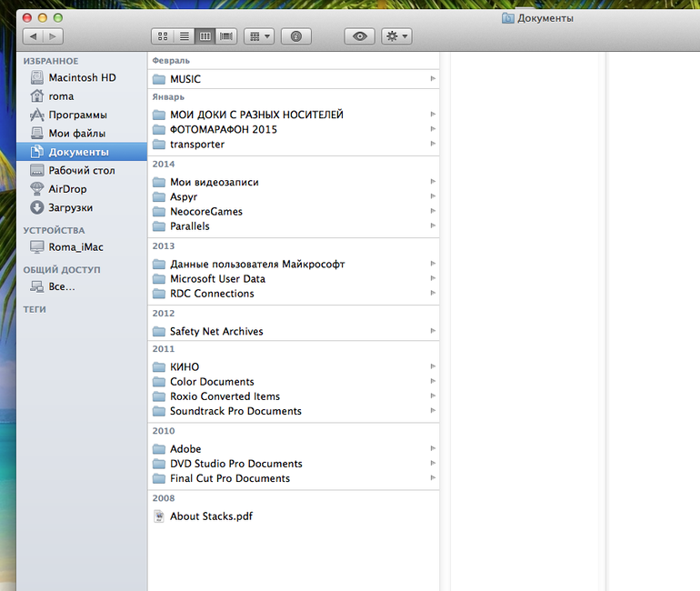Open Программы in sidebar
700x591 pixels.
(x=82, y=115)
